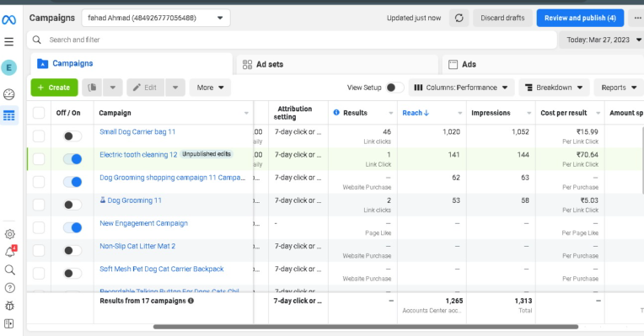Click the info icon beside Results header
This screenshot has height=336, width=644.
(336, 112)
